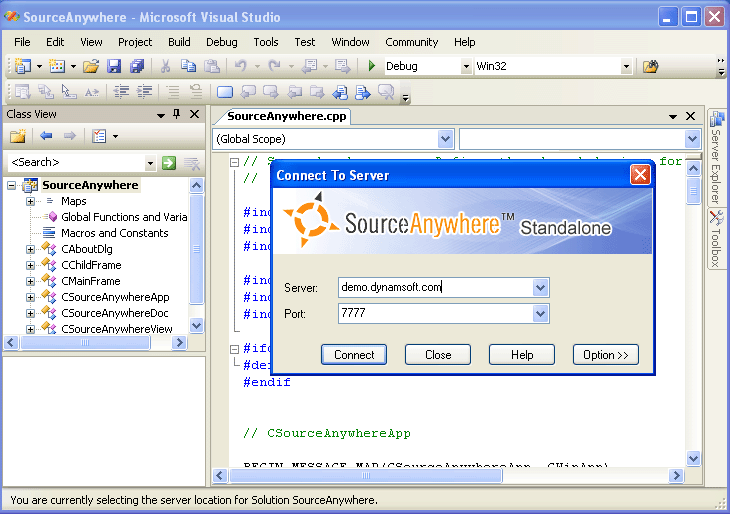
Task: Open the Win32 platform dropdown
Action: pos(626,67)
